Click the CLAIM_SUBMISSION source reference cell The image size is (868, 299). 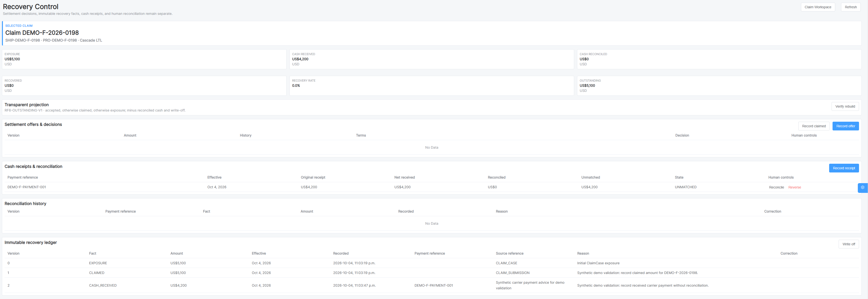[x=512, y=273]
